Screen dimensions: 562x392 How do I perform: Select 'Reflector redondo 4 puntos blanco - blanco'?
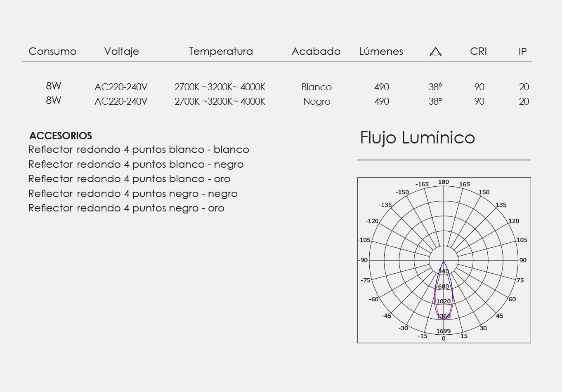[x=139, y=150]
